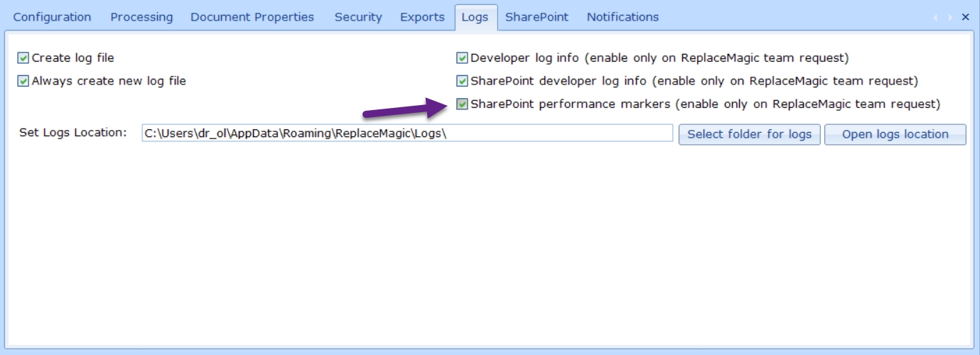Click the Set Logs Location path field

[407, 133]
